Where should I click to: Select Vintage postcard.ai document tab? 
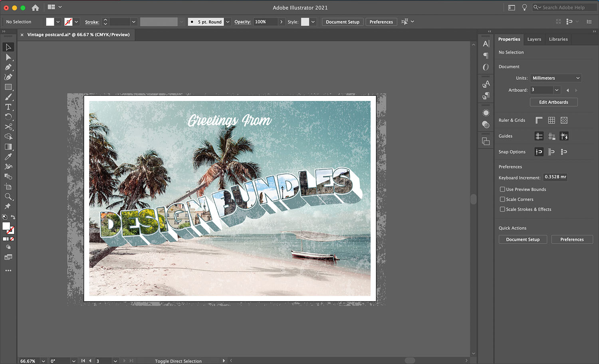tap(78, 35)
